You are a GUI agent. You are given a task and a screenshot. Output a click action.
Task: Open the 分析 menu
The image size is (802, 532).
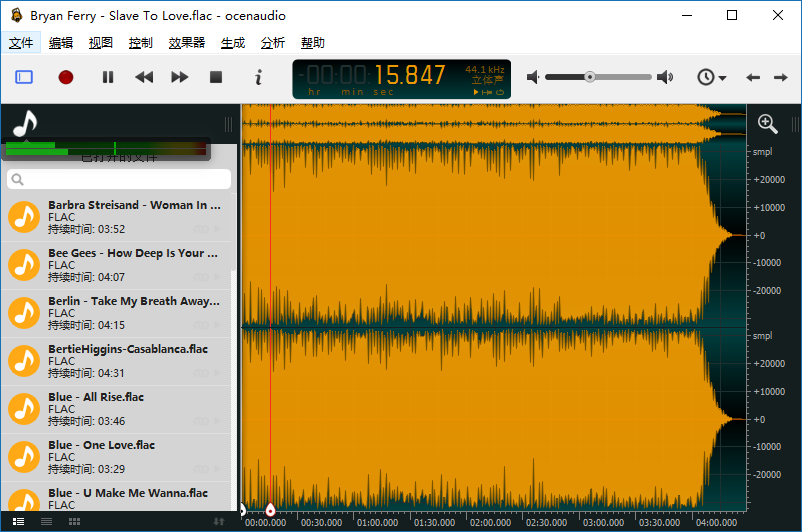point(273,43)
